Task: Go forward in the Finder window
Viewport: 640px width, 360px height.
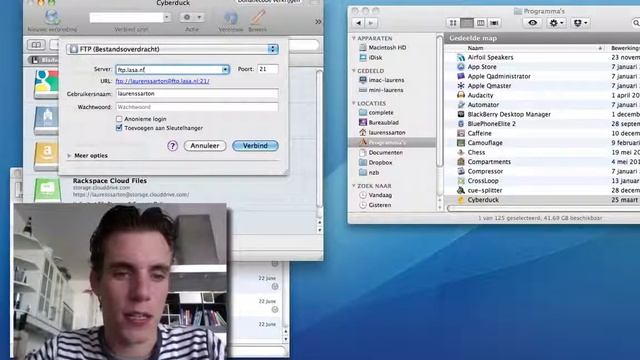Action: (x=371, y=23)
